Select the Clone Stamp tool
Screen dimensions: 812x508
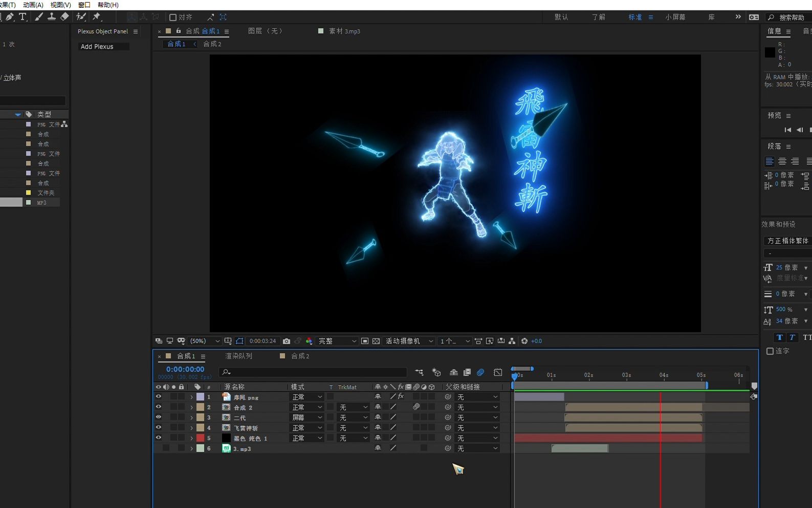[x=52, y=17]
